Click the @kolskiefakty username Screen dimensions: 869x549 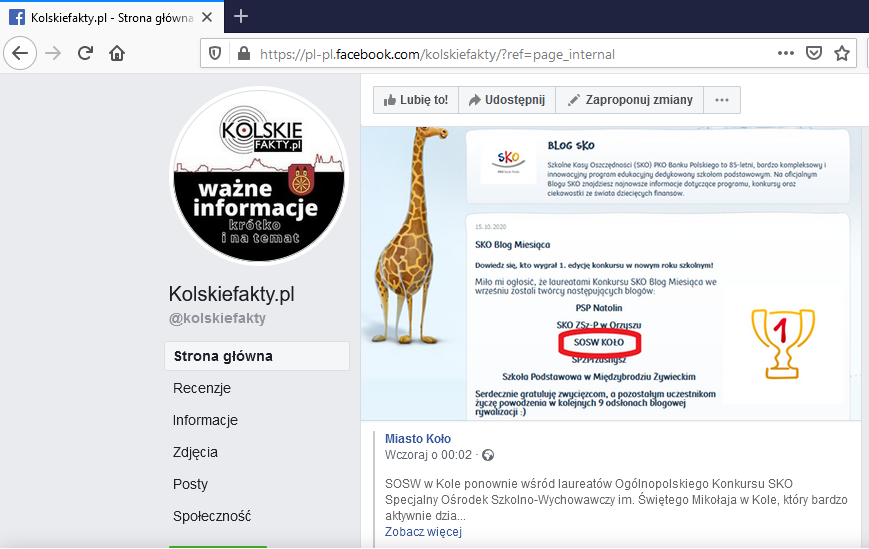tap(217, 318)
